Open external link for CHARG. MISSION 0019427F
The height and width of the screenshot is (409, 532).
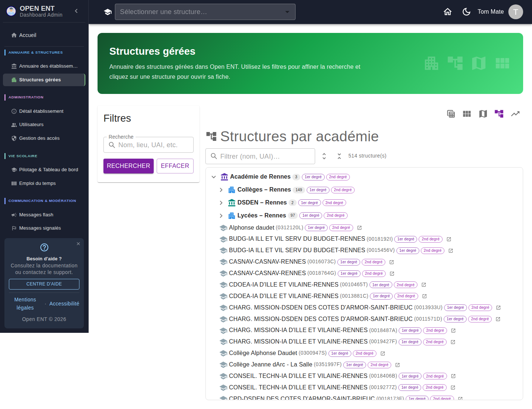(453, 342)
